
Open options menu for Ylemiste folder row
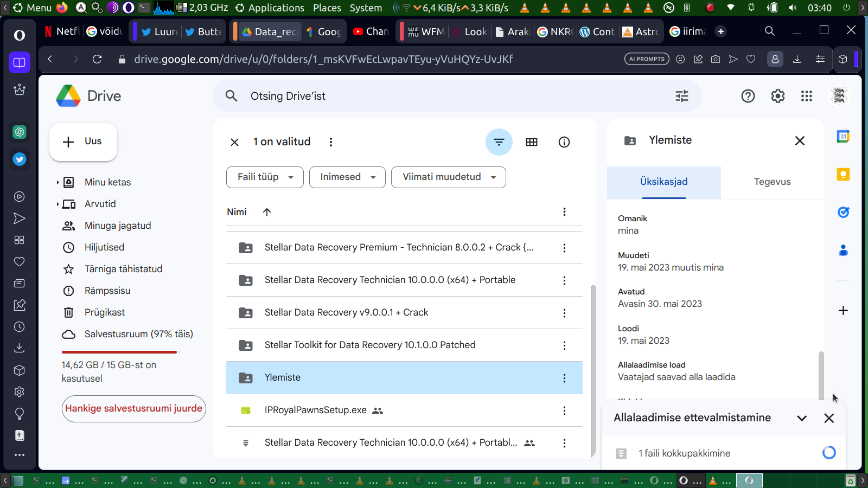click(x=564, y=378)
